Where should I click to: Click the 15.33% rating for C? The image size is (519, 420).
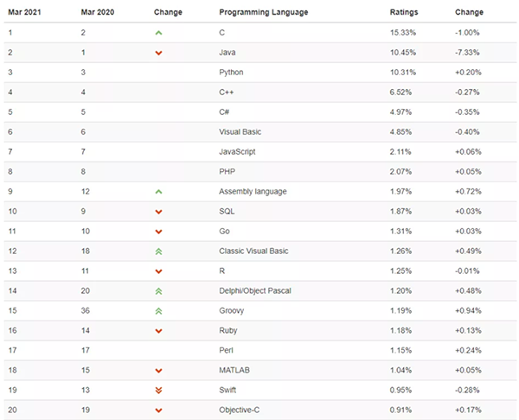click(x=403, y=33)
